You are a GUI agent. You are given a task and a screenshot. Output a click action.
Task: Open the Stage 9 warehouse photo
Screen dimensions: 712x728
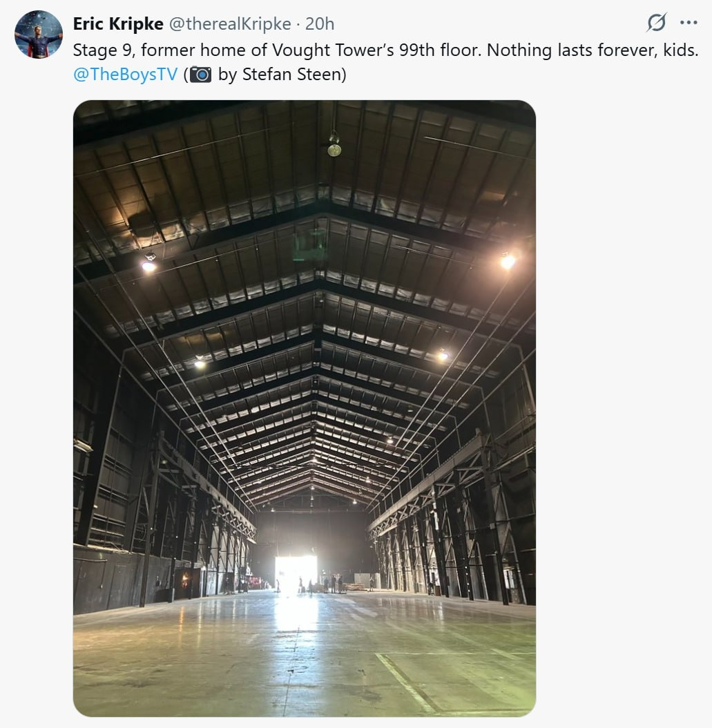point(305,408)
